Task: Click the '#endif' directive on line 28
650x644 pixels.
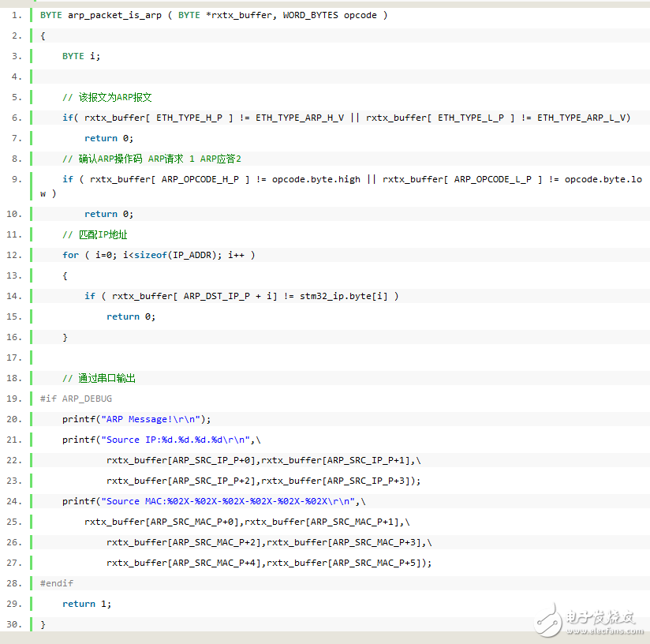Action: (56, 583)
